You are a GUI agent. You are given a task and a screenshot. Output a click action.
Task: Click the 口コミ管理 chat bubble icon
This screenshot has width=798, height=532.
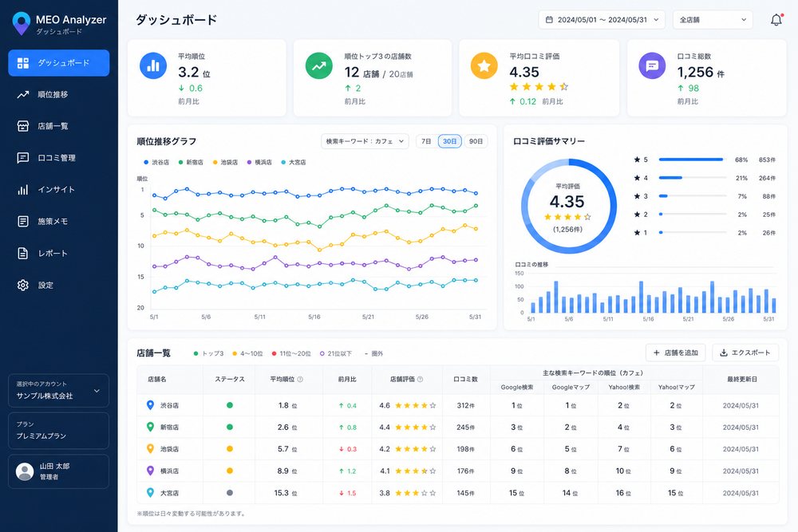[x=23, y=158]
